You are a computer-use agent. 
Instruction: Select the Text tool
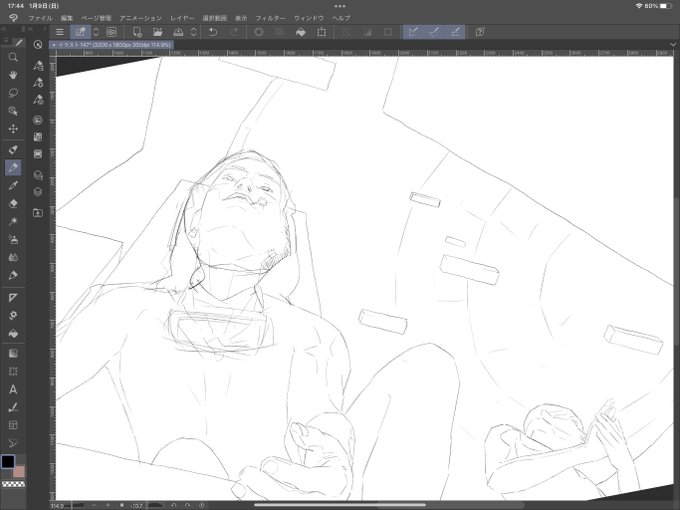click(x=13, y=389)
